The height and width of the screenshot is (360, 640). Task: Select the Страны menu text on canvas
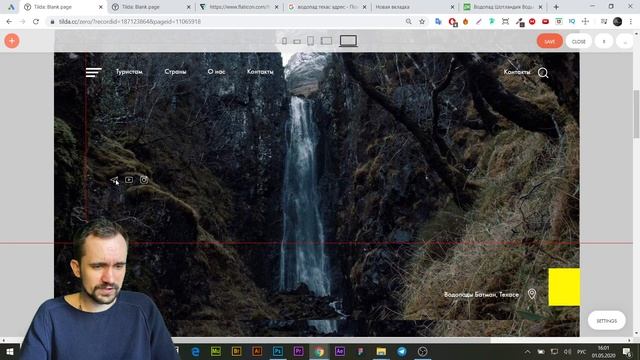point(175,72)
